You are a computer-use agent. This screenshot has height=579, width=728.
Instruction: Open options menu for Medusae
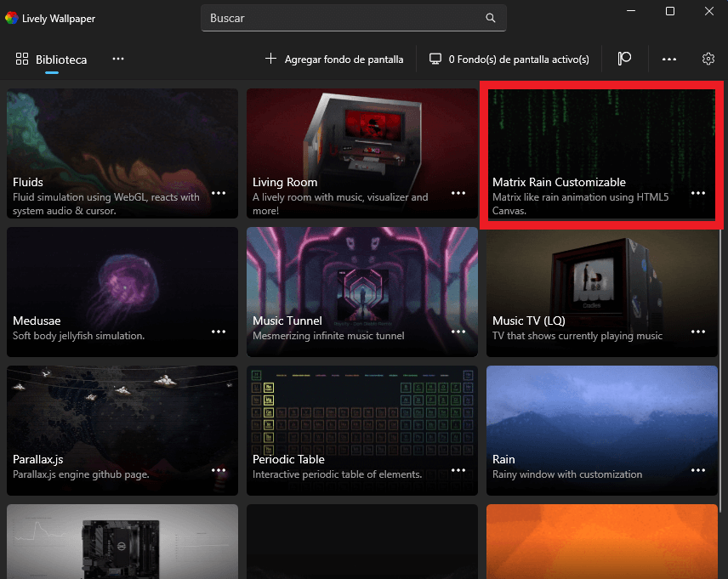point(219,332)
